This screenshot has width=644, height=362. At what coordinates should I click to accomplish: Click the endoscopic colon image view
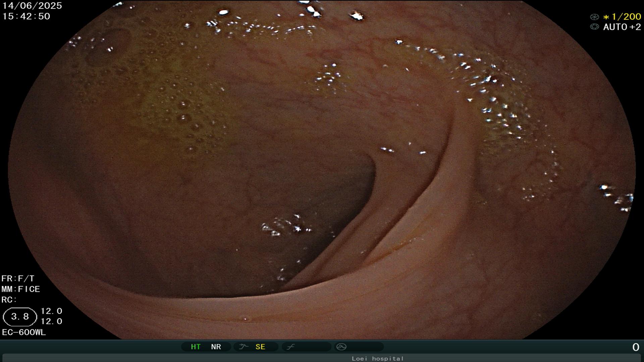[x=322, y=170]
